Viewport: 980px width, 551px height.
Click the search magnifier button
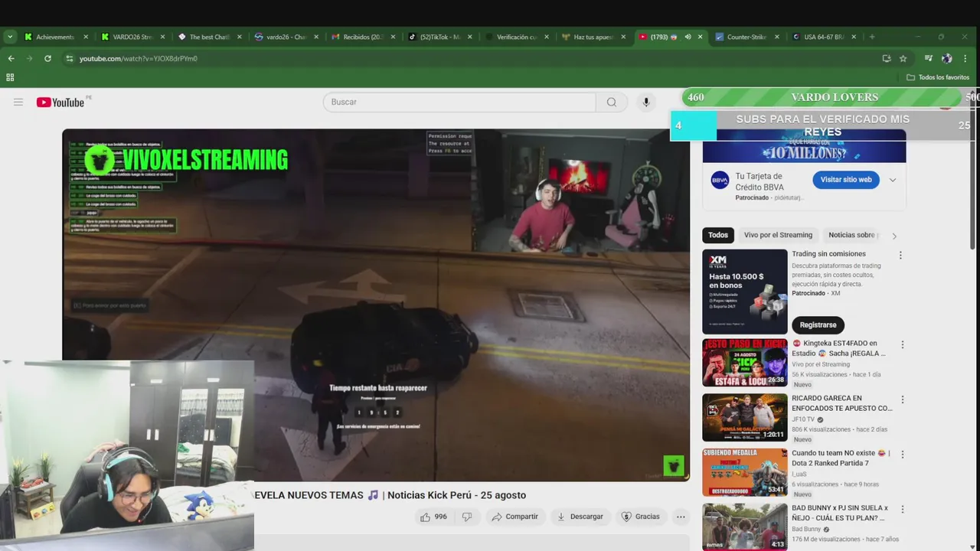click(612, 102)
